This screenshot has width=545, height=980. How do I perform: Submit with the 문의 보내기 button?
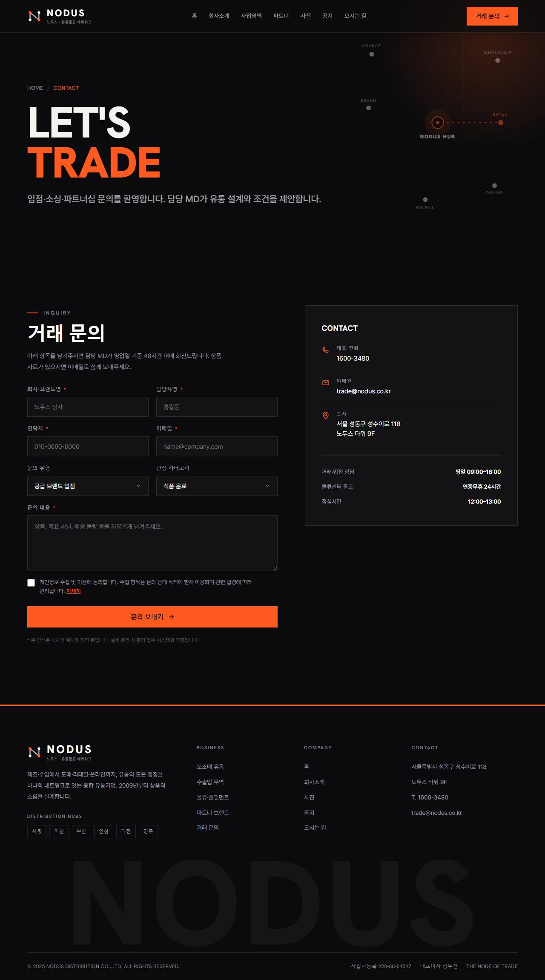click(x=152, y=617)
